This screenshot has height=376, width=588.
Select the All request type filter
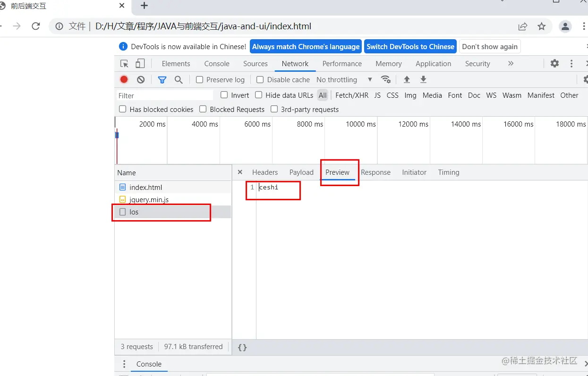(x=323, y=95)
